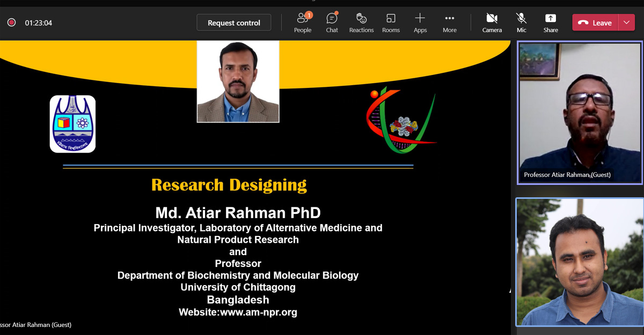Image resolution: width=644 pixels, height=335 pixels.
Task: Click the University of Chittagong logo
Action: tap(72, 124)
